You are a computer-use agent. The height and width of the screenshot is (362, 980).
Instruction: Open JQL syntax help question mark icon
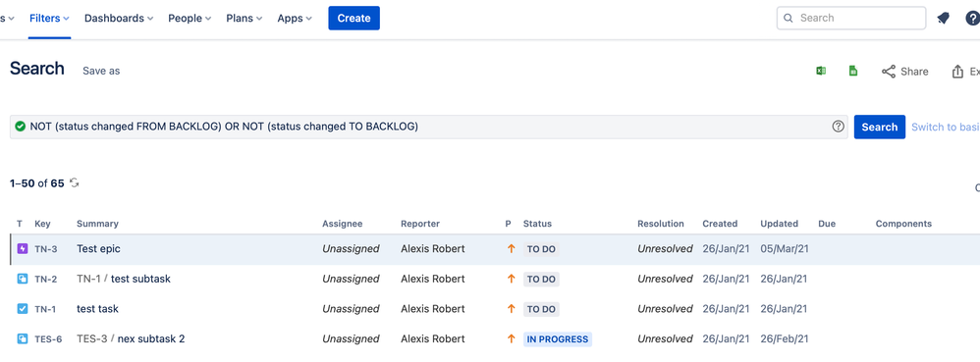point(839,127)
